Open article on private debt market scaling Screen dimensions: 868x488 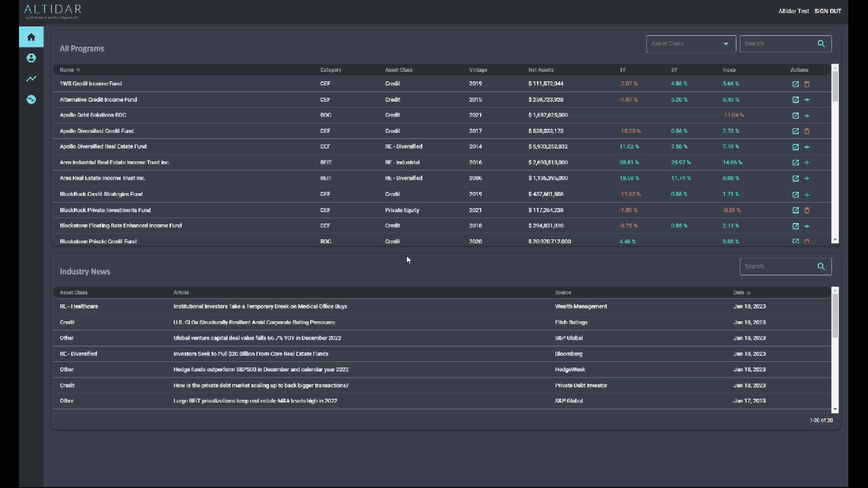click(261, 386)
